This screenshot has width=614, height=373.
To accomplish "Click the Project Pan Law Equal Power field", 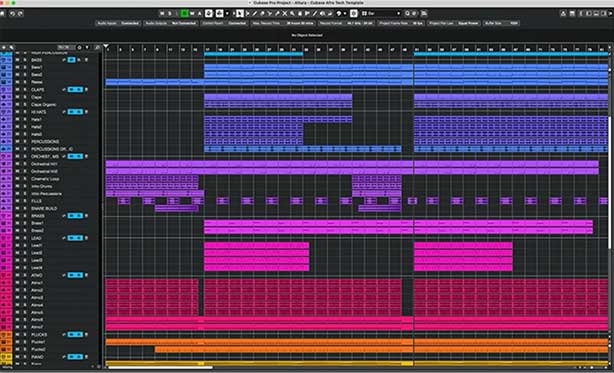I will 454,23.
